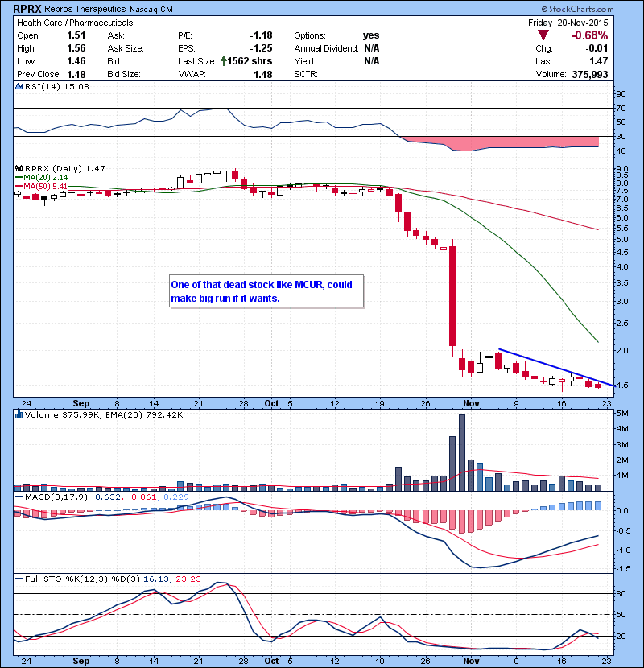This screenshot has width=644, height=668.
Task: Click the Oct label on price chart axis
Action: 272,403
